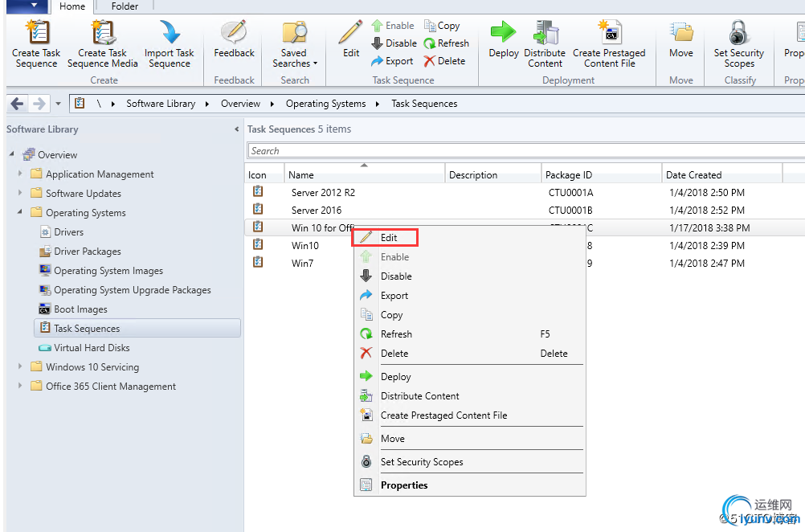Click the navigation Forward arrow
Image resolution: width=805 pixels, height=532 pixels.
(x=39, y=104)
